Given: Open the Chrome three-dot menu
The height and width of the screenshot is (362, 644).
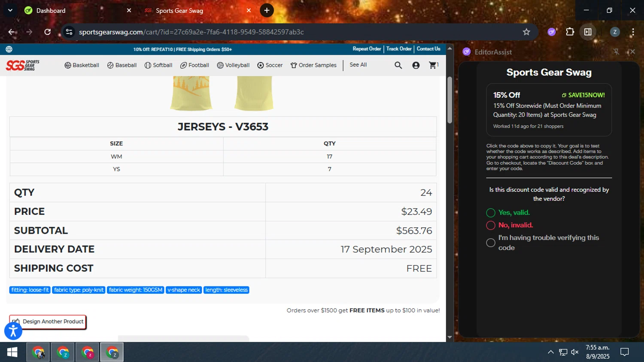Looking at the screenshot, I should point(633,32).
